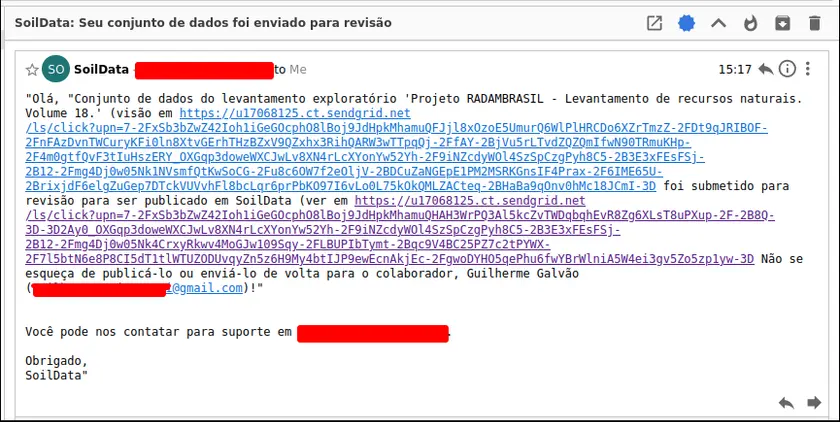840x422 pixels.
Task: Click the SO sender avatar
Action: 56,69
